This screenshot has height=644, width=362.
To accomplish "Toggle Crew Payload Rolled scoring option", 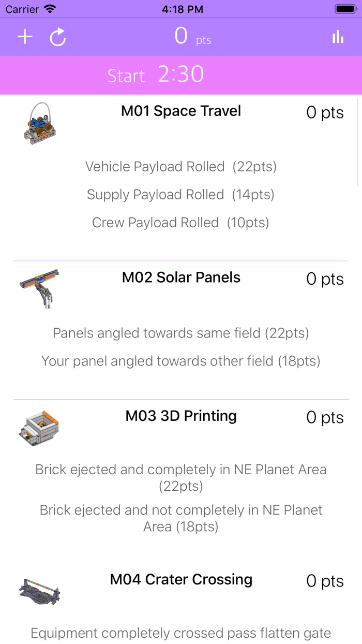I will point(180,222).
